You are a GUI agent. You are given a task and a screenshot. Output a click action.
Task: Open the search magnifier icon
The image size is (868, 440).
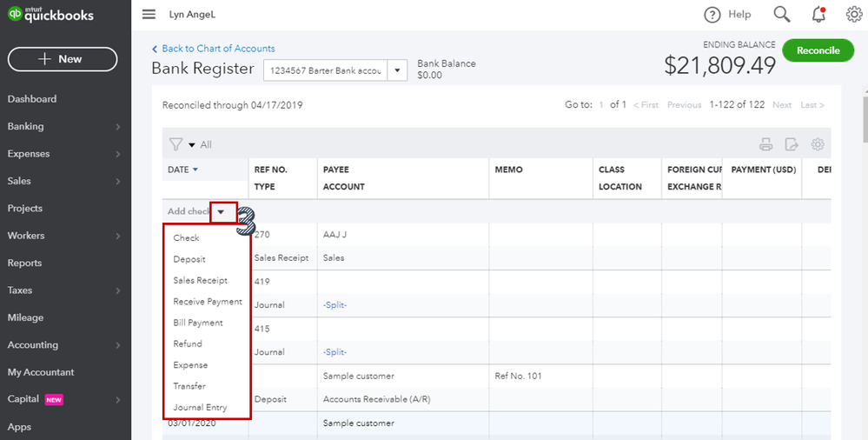782,15
